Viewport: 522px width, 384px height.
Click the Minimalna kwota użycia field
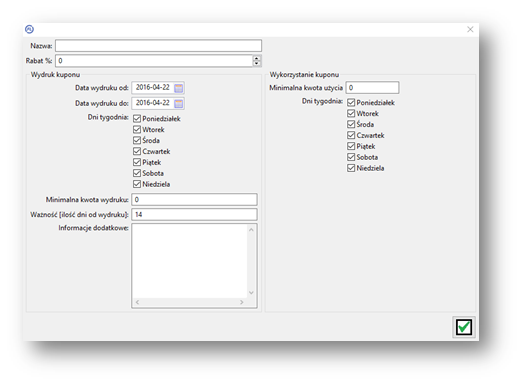coord(372,88)
